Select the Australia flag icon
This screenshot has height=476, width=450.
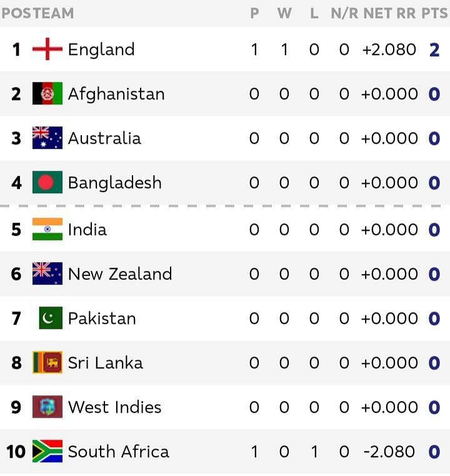[x=47, y=138]
